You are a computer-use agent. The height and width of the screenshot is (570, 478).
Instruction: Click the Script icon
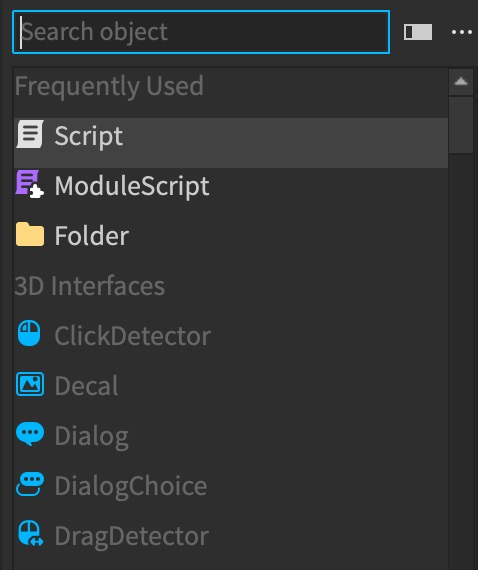coord(30,135)
